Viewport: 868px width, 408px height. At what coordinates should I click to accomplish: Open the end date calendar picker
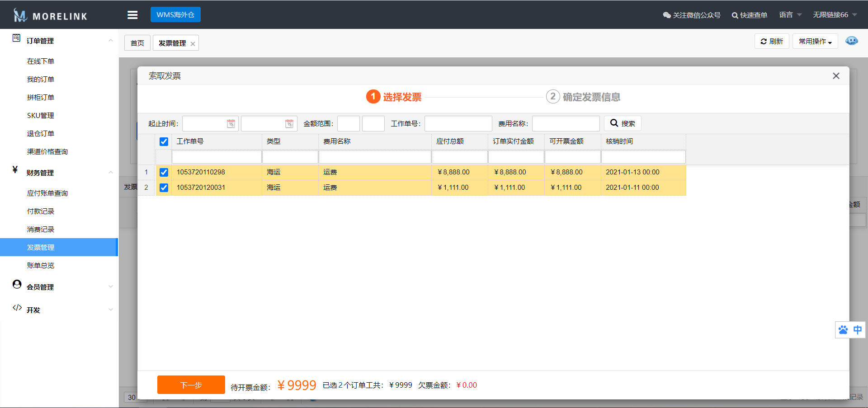tap(289, 124)
